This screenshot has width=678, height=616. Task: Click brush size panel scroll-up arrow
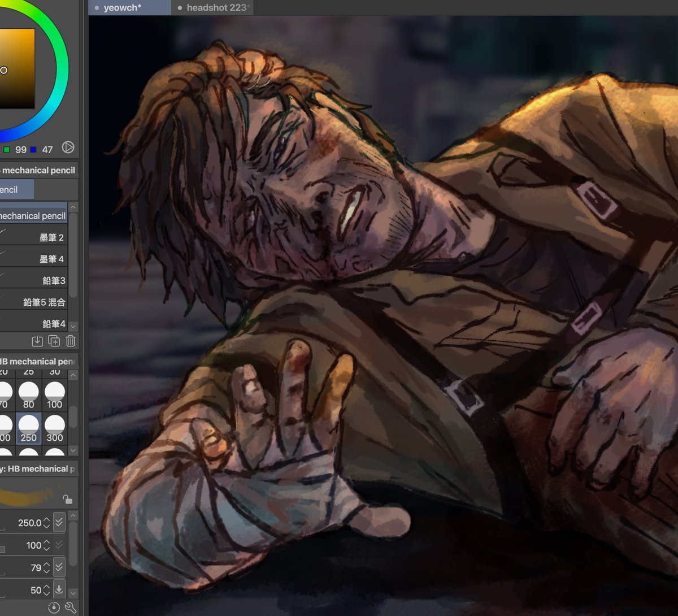[x=73, y=375]
